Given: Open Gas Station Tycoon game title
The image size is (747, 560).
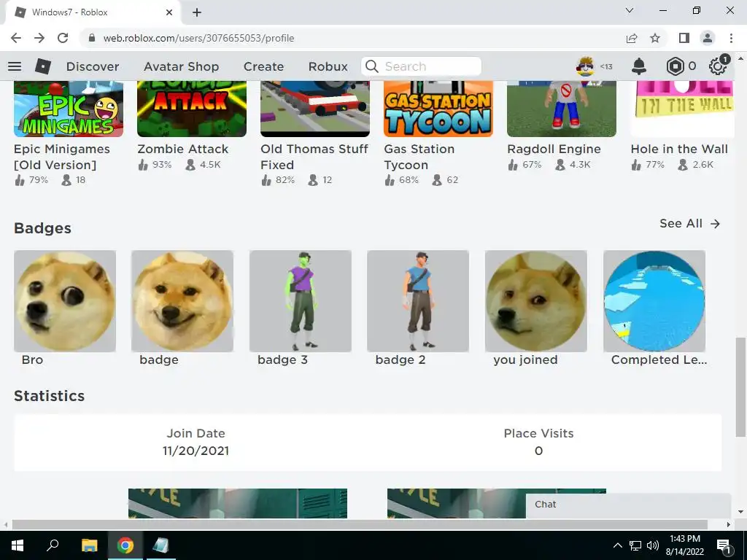Looking at the screenshot, I should point(419,157).
